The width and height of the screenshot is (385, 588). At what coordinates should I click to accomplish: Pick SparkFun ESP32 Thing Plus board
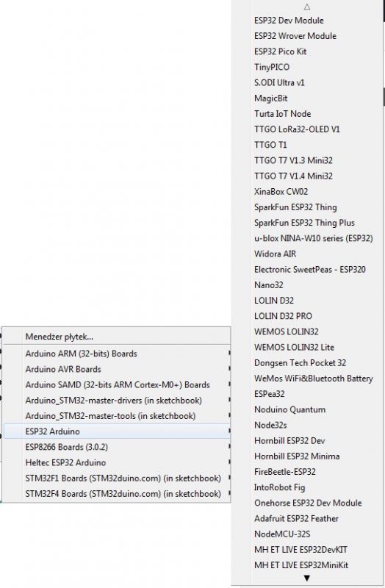pos(307,223)
